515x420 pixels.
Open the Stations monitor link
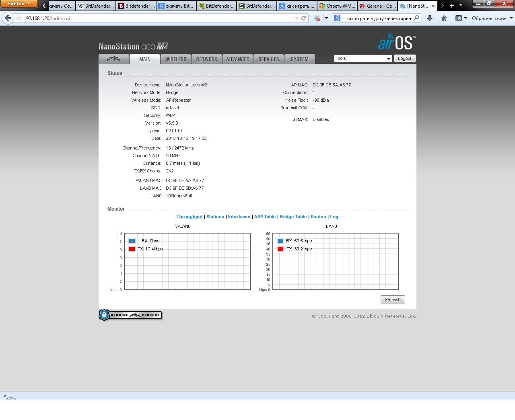(215, 217)
